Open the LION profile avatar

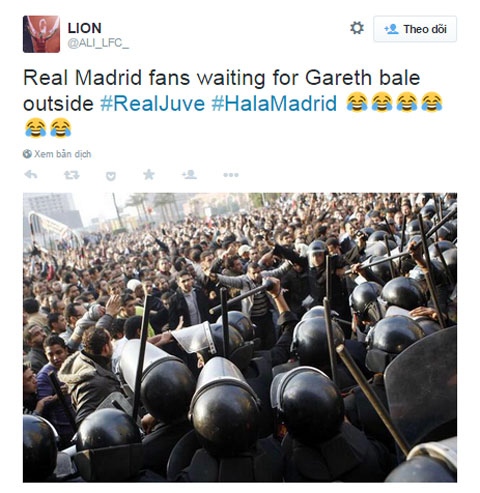pyautogui.click(x=41, y=34)
